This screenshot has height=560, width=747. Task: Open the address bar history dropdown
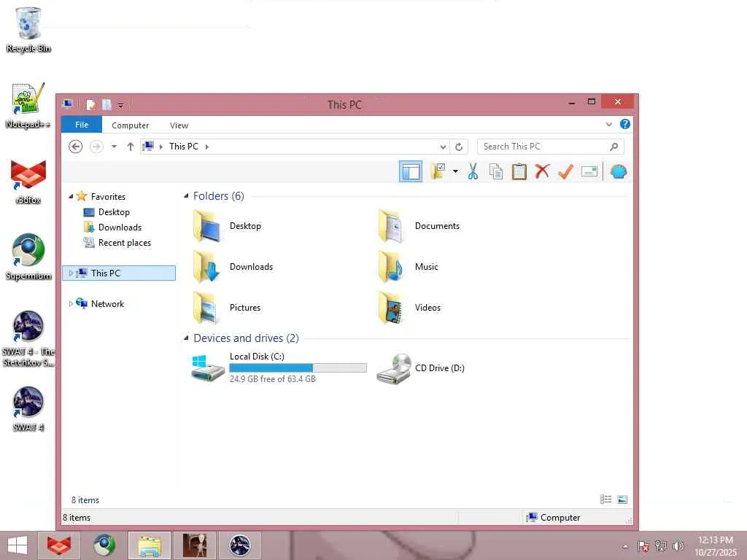[443, 147]
